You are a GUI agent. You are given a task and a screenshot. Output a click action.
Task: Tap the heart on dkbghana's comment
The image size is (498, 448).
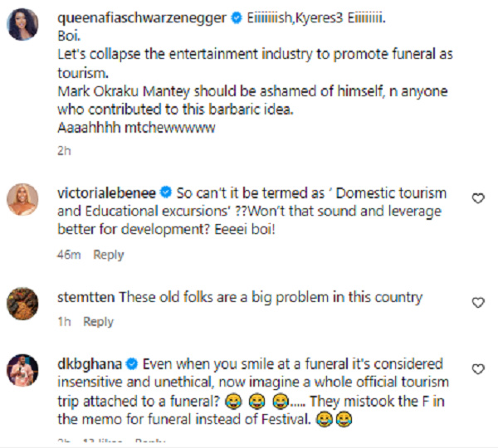tap(477, 369)
